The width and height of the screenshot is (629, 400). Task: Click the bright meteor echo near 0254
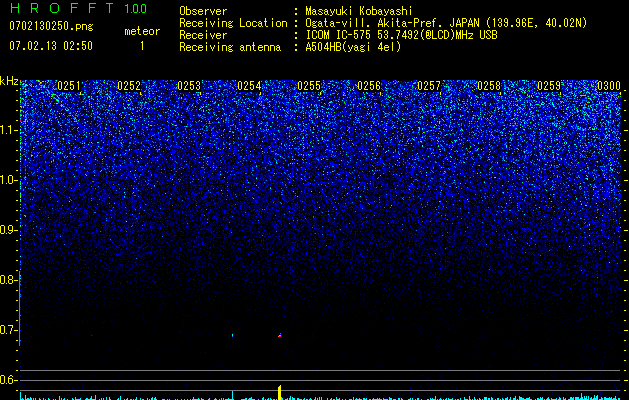280,335
